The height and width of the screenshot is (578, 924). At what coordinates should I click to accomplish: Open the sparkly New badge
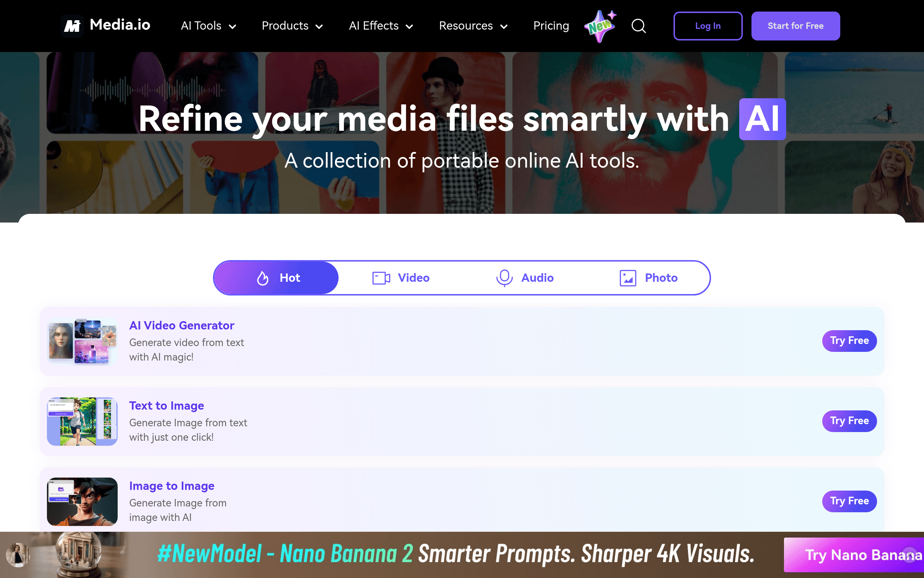pyautogui.click(x=601, y=26)
